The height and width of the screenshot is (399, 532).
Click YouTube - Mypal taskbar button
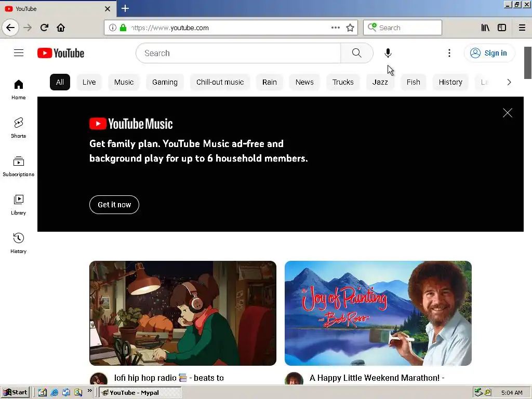tap(140, 393)
